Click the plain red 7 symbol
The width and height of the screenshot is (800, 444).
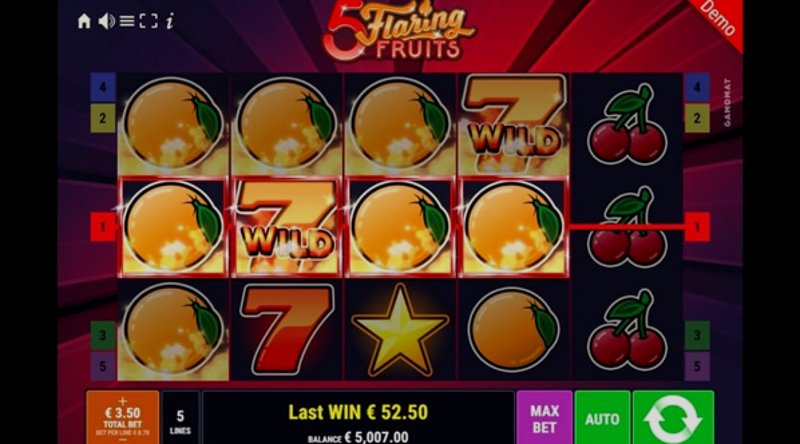[286, 330]
